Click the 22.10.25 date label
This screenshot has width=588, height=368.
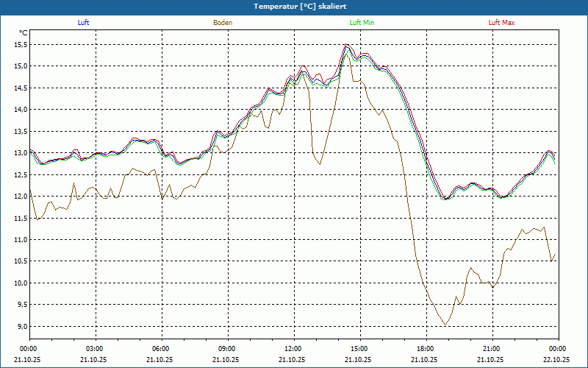(556, 359)
